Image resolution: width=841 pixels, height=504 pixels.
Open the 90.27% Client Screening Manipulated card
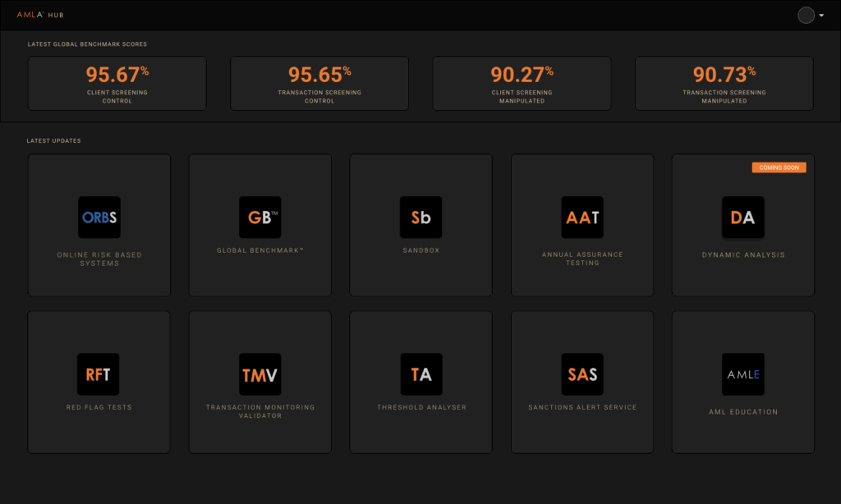pyautogui.click(x=522, y=84)
